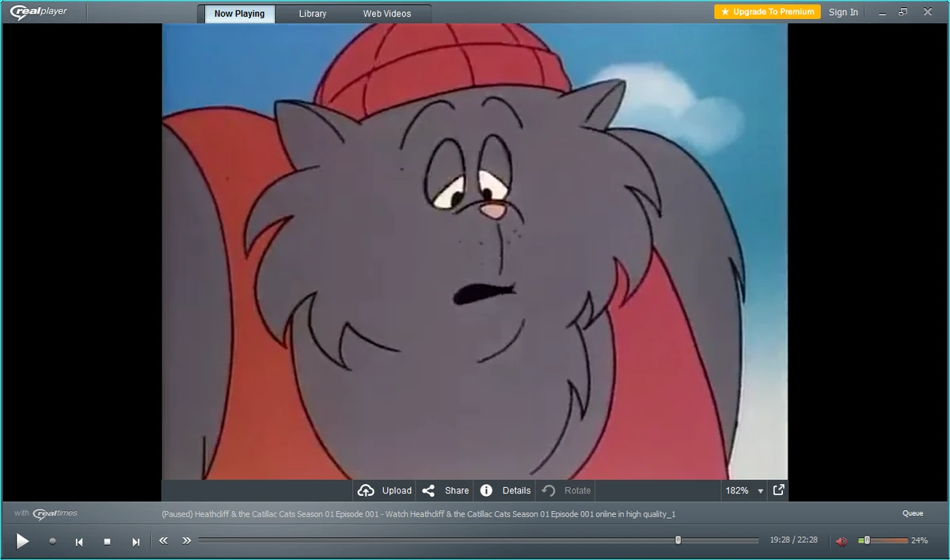The image size is (950, 560).
Task: Click the seek bar position handle
Action: 678,540
